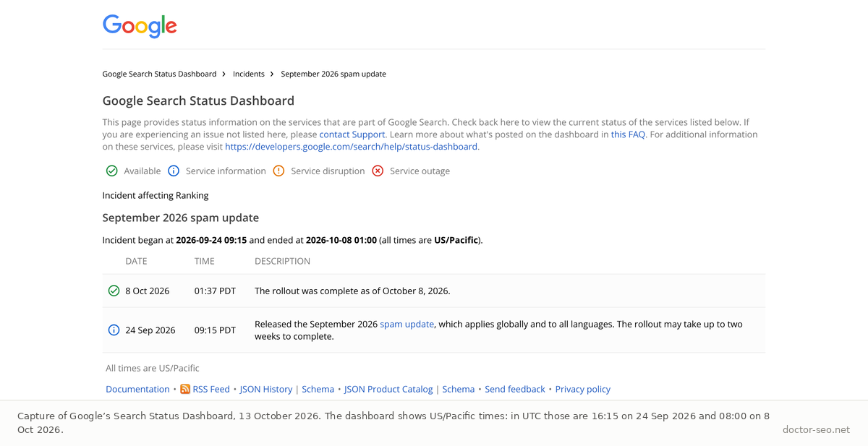Click Send feedback link

click(x=515, y=389)
